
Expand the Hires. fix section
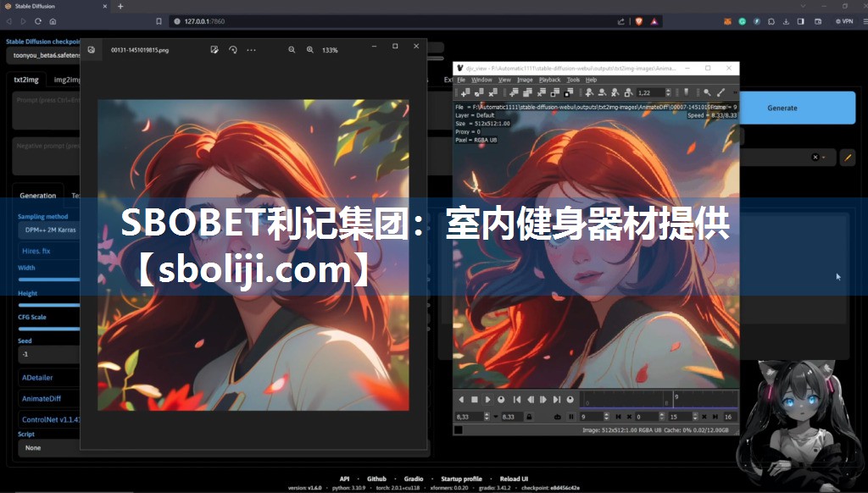(48, 251)
